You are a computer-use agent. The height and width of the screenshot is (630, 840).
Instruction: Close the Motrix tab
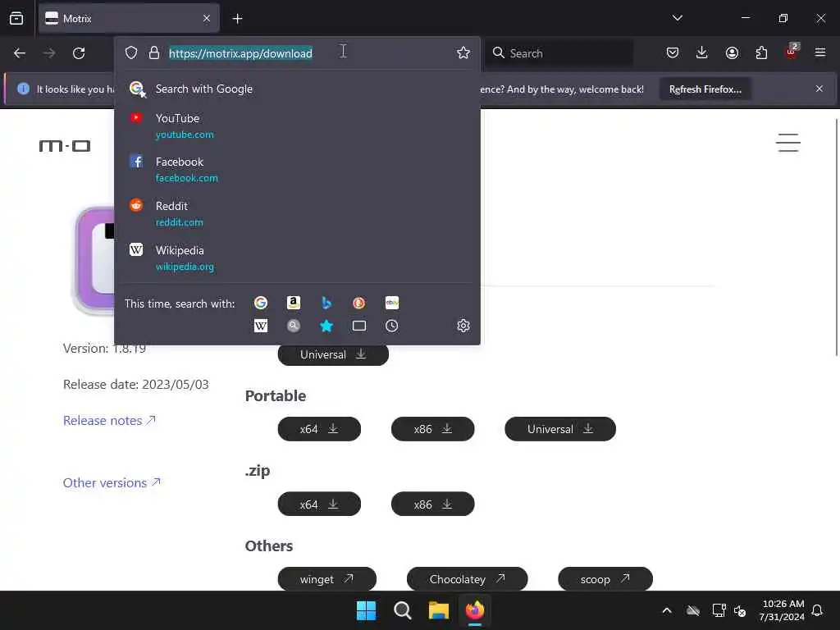tap(207, 19)
